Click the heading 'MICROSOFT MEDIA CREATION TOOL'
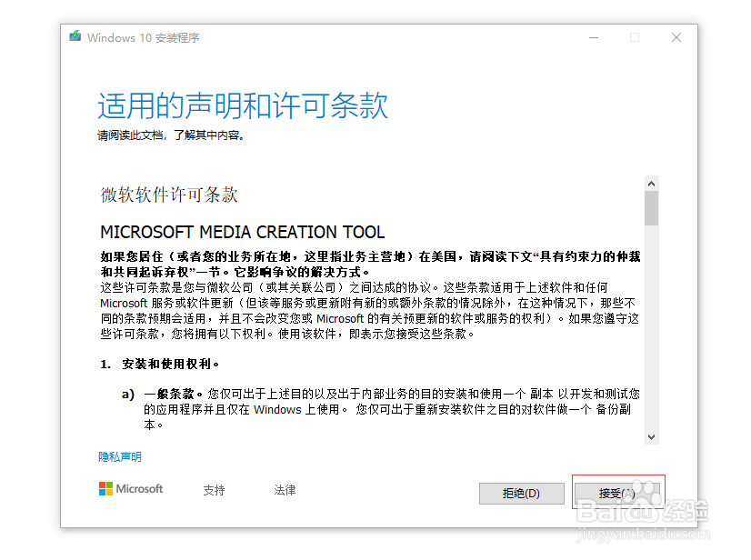751x560 pixels. pyautogui.click(x=243, y=232)
